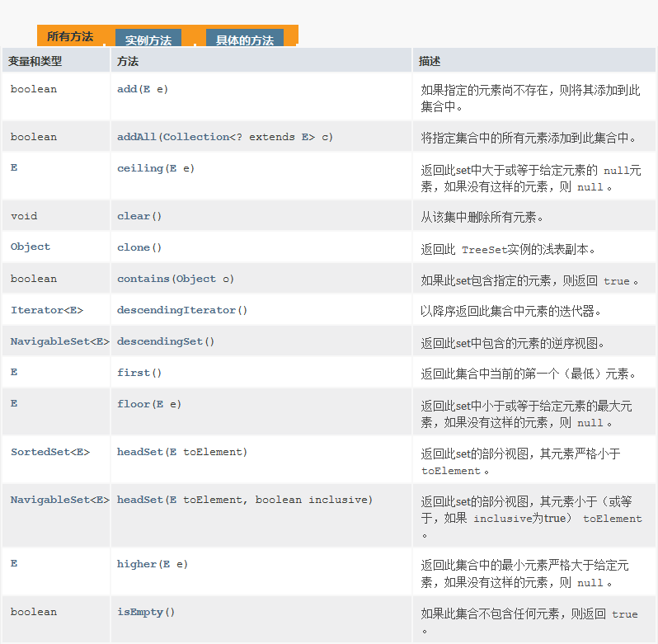The height and width of the screenshot is (644, 658).
Task: Click TreeSet text in clone description
Action: (484, 250)
